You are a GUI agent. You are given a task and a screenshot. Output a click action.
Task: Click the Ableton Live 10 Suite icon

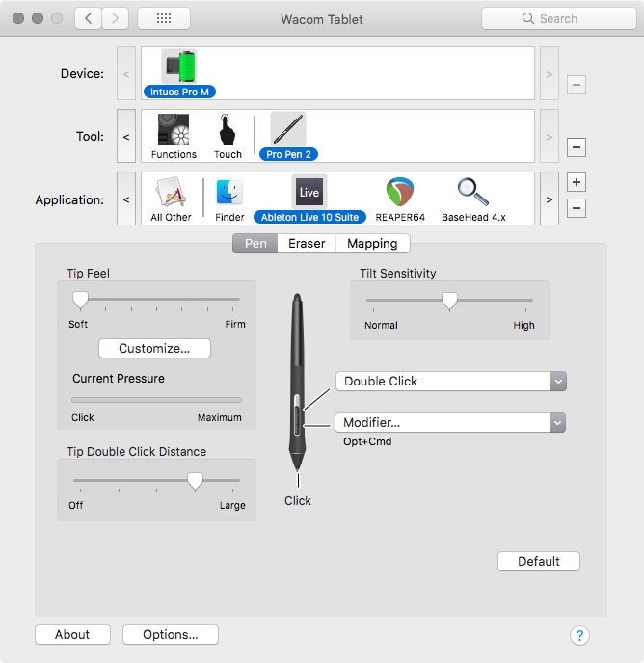[x=309, y=192]
